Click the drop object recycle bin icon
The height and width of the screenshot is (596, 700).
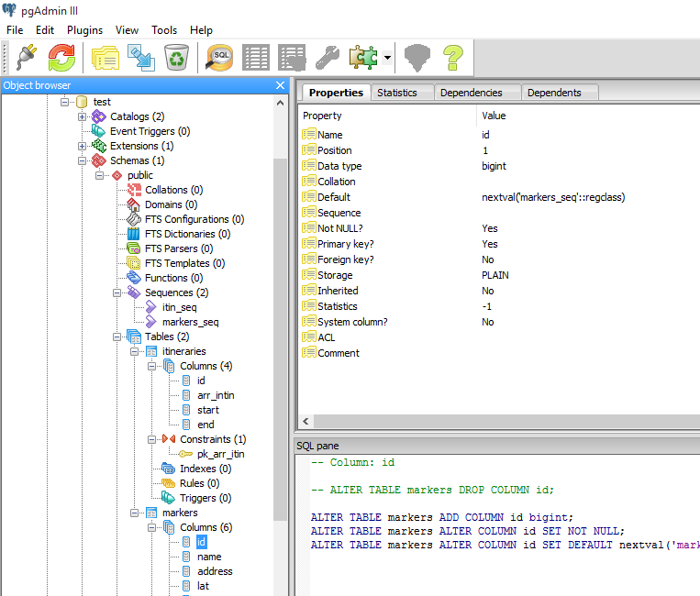176,58
